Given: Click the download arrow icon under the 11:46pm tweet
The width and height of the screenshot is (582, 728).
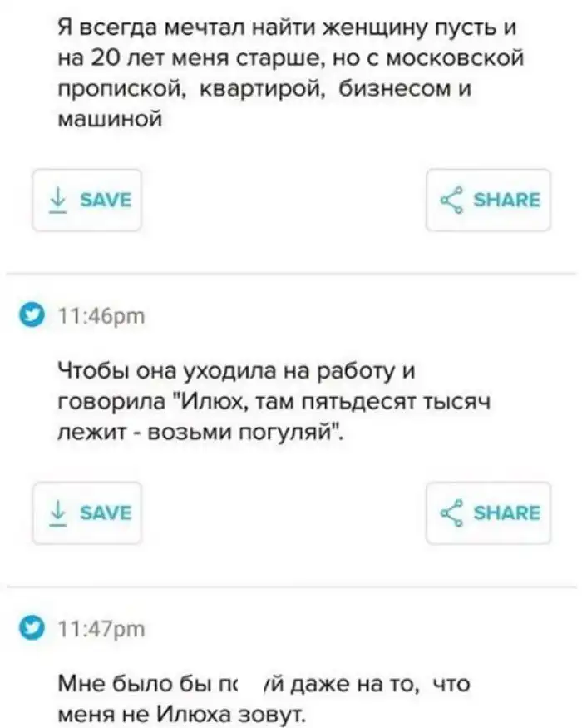Looking at the screenshot, I should coord(57,513).
